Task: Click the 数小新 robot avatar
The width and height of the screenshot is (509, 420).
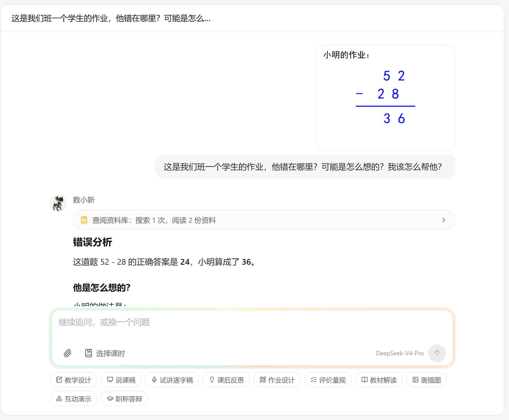Action: (x=58, y=203)
